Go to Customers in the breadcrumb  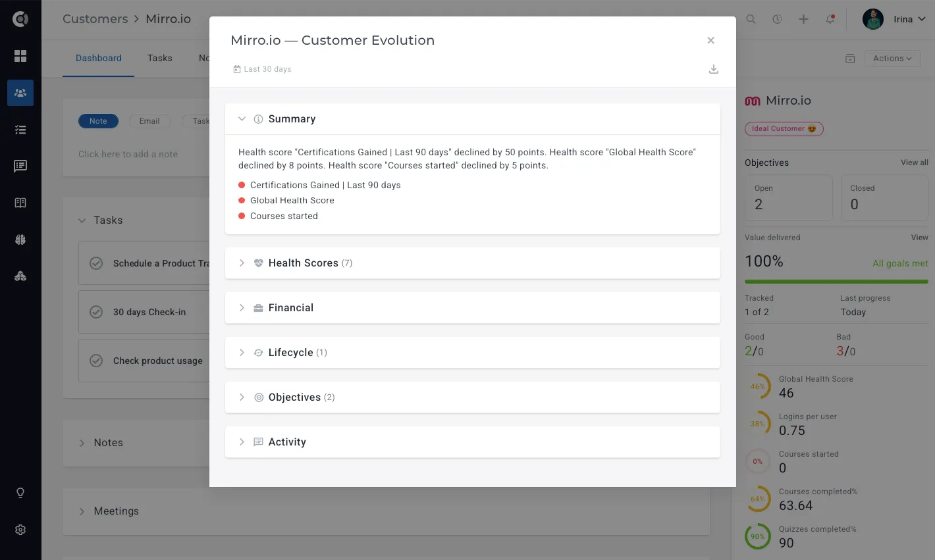[95, 19]
